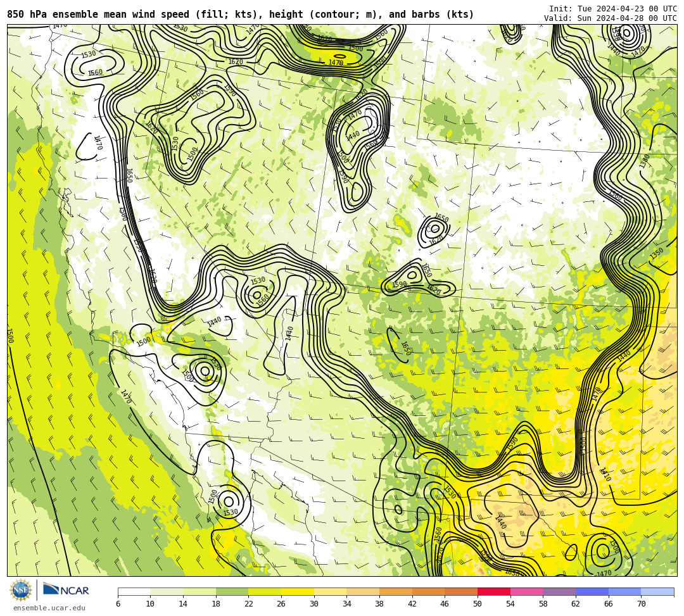
Task: Click the colorbar tick label 70
Action: 641,604
